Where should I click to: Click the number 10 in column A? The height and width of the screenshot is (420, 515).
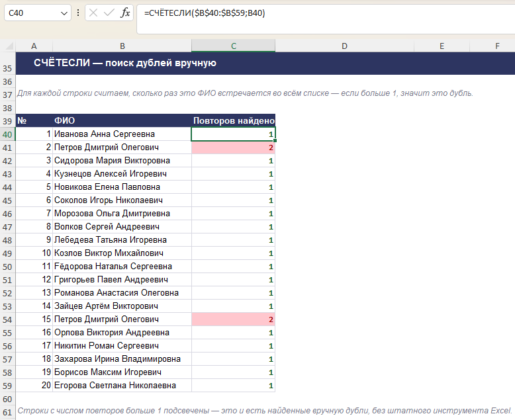[x=46, y=253]
